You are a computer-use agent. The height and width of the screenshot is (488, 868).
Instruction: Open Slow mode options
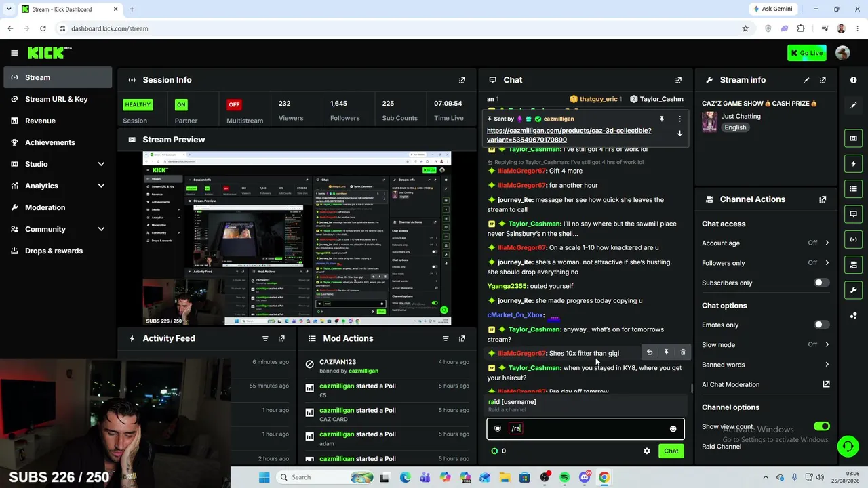point(766,344)
